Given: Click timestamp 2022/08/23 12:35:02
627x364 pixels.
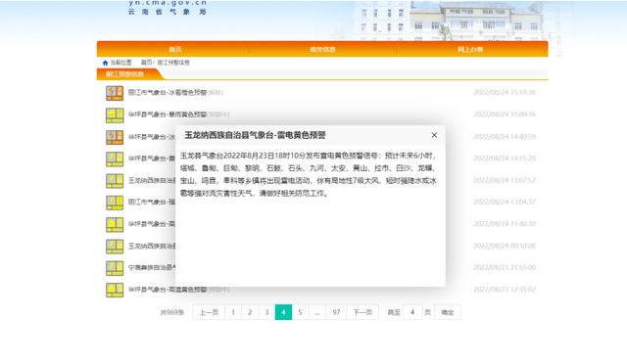Looking at the screenshot, I should (505, 290).
